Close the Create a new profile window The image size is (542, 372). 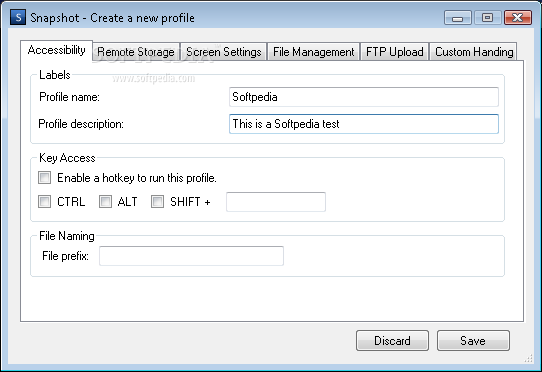click(x=517, y=18)
